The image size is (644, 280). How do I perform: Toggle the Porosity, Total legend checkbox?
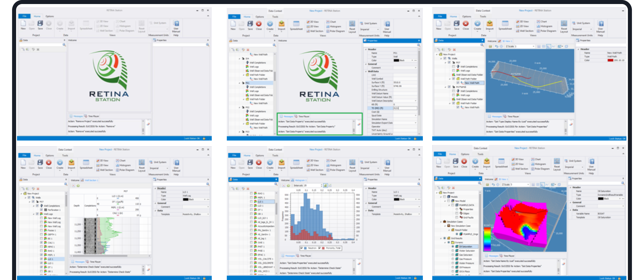click(x=319, y=248)
